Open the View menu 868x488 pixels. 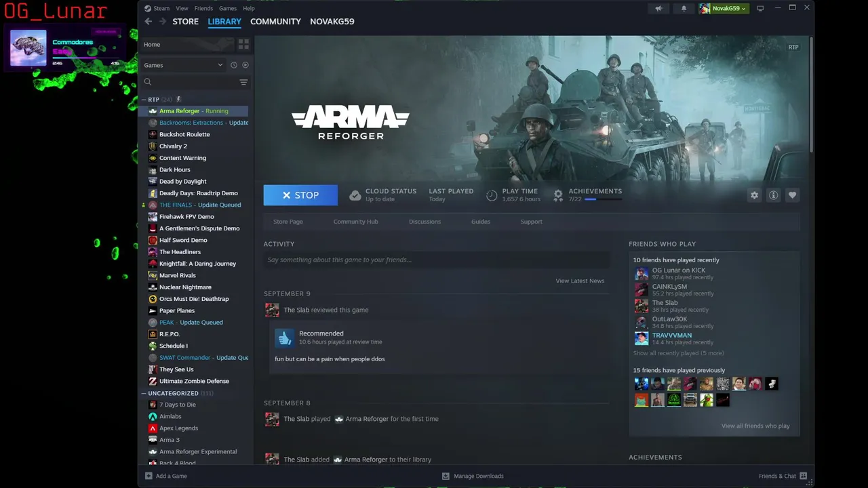point(182,8)
